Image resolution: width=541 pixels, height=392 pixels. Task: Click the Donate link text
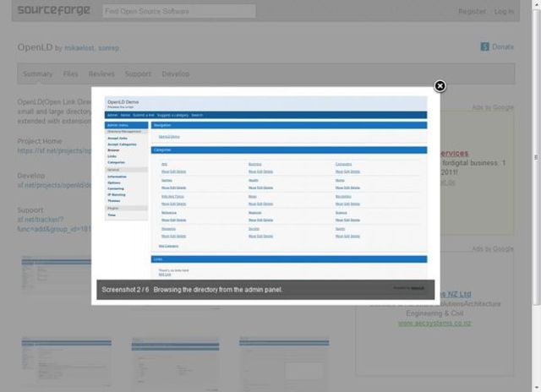coord(503,47)
